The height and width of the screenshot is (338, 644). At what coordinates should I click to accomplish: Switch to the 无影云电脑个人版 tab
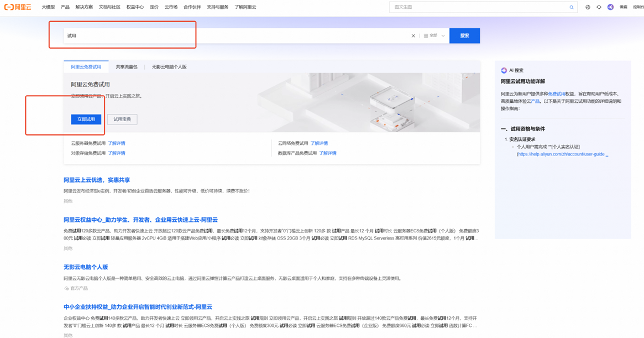pyautogui.click(x=169, y=66)
